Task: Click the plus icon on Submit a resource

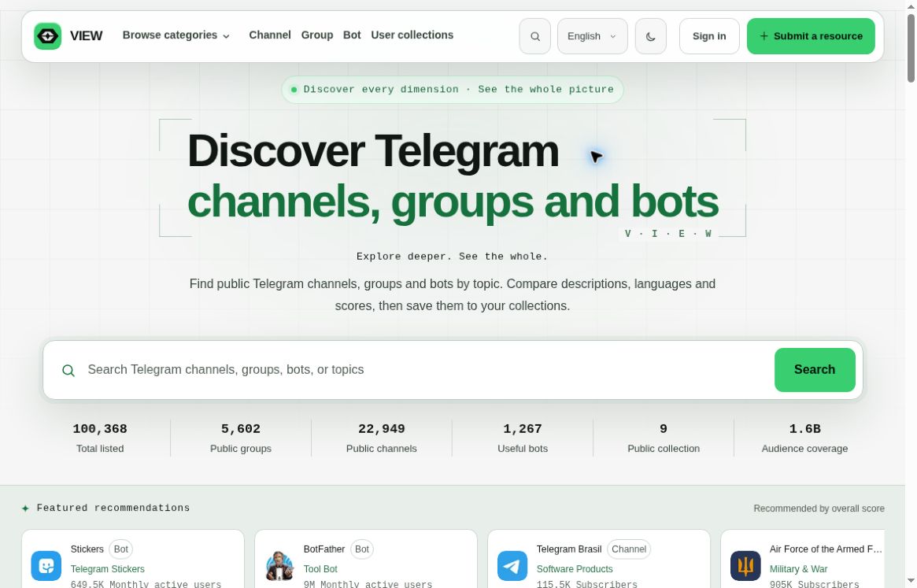Action: [764, 36]
